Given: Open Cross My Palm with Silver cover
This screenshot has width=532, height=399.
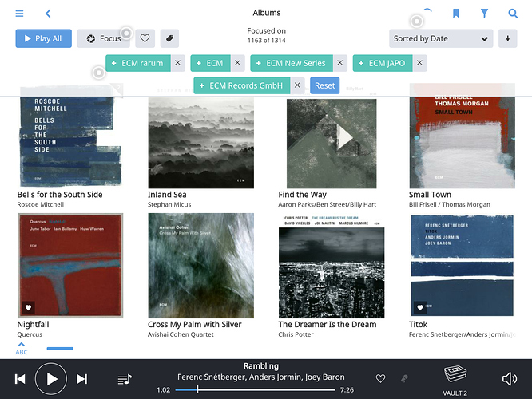Looking at the screenshot, I should [200, 266].
